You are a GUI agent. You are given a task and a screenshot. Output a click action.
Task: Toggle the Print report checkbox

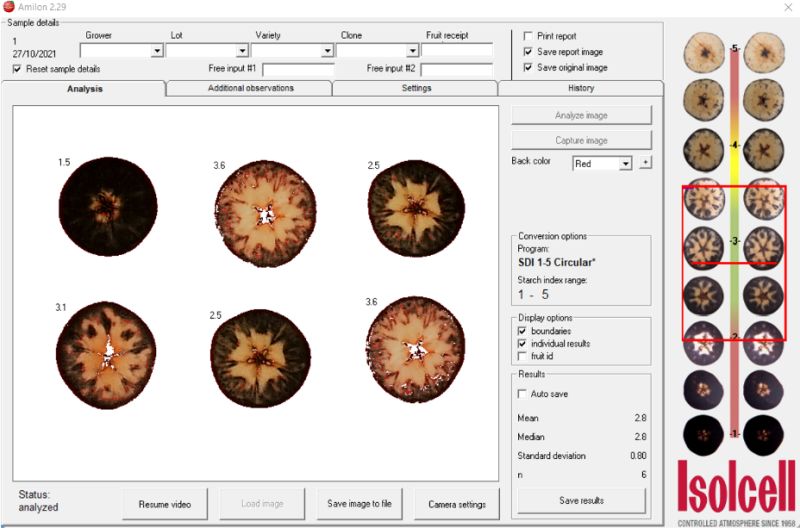528,36
